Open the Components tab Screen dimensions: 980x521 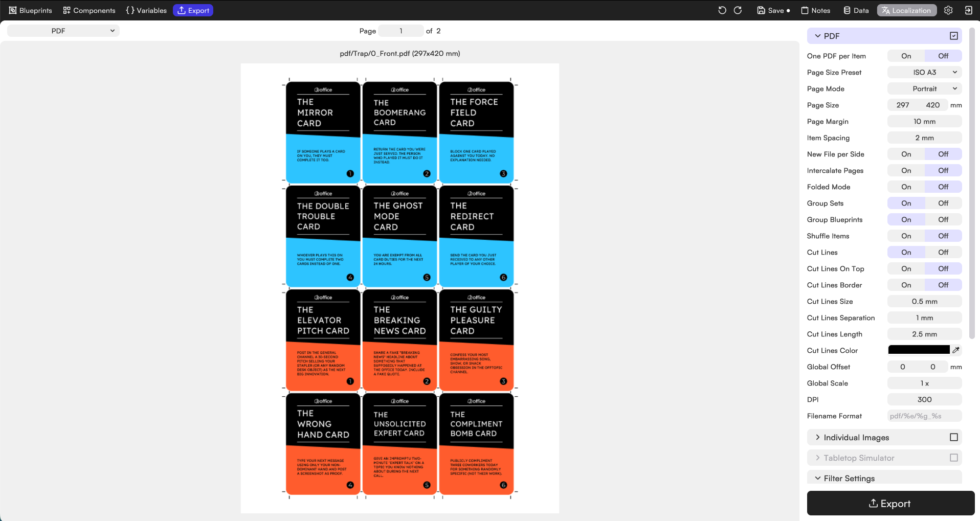(x=89, y=10)
